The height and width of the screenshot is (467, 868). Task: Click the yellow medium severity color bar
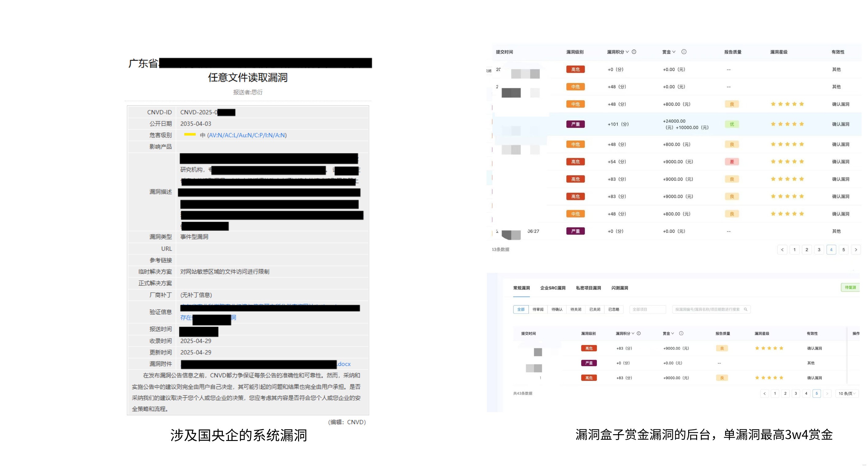point(190,135)
